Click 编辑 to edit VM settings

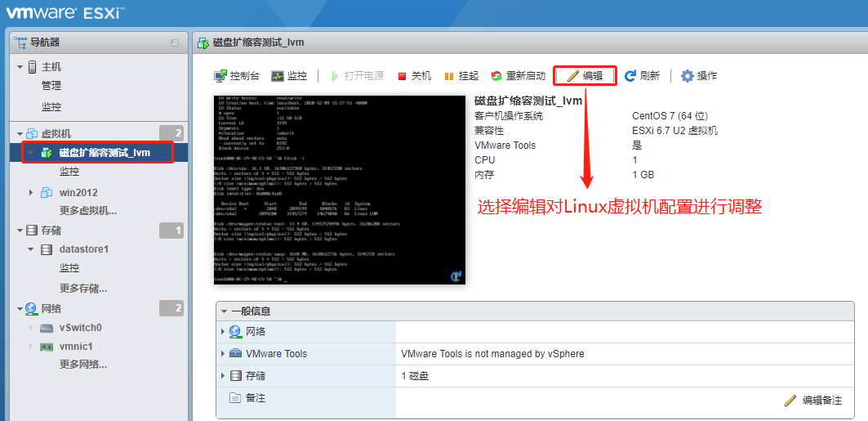click(x=585, y=76)
